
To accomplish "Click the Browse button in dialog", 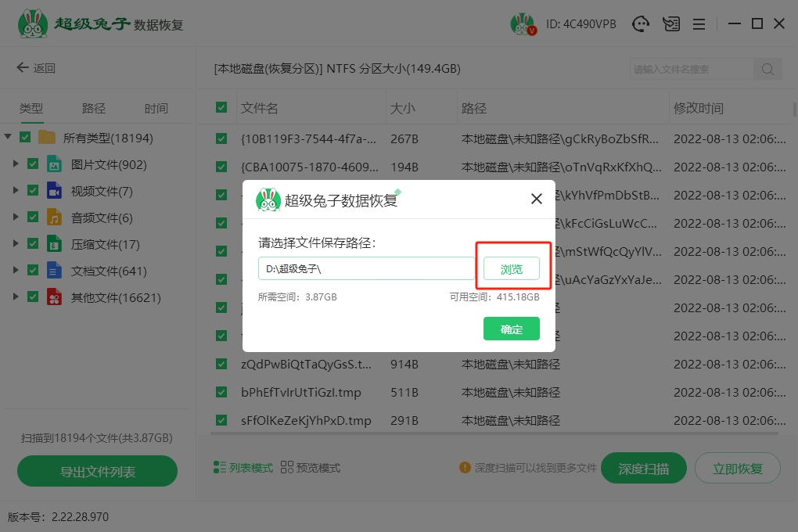I will pos(512,269).
